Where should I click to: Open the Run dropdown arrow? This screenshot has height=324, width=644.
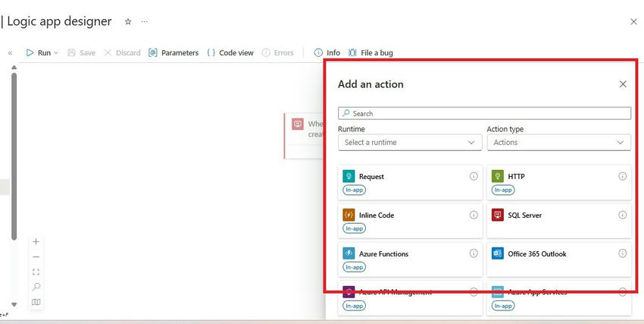(x=56, y=52)
